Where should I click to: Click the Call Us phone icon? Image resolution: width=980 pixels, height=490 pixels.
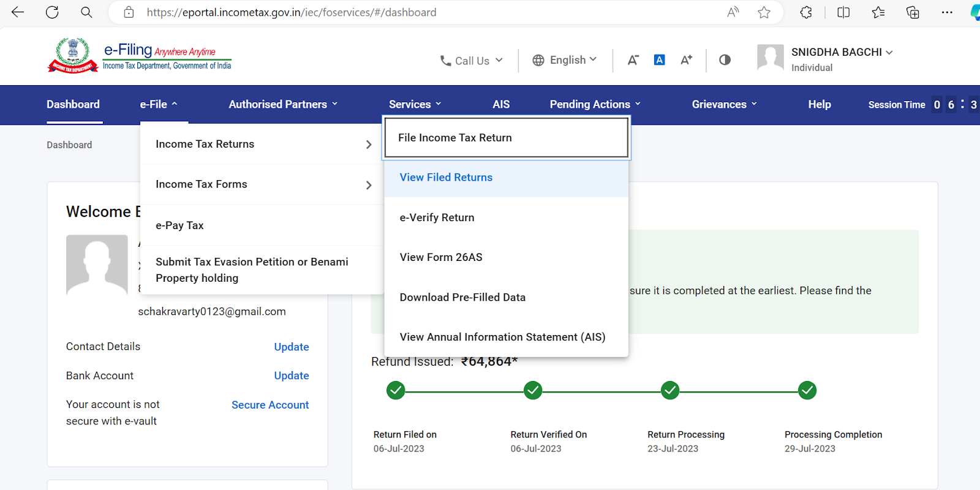pyautogui.click(x=446, y=61)
